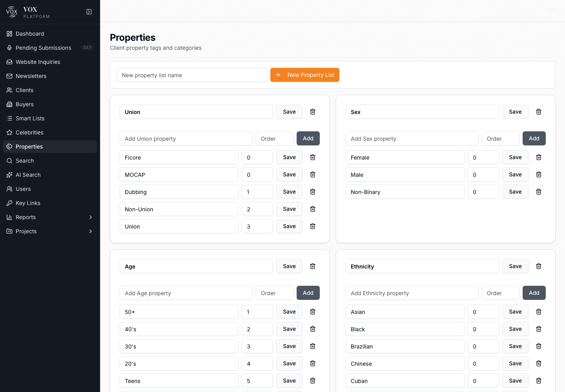The width and height of the screenshot is (565, 392).
Task: Delete the 30's age property
Action: coord(313,346)
